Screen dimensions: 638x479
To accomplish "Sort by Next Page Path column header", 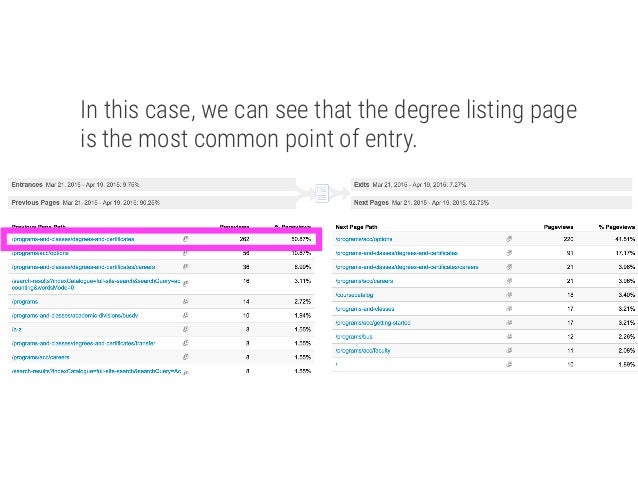I will tap(356, 227).
